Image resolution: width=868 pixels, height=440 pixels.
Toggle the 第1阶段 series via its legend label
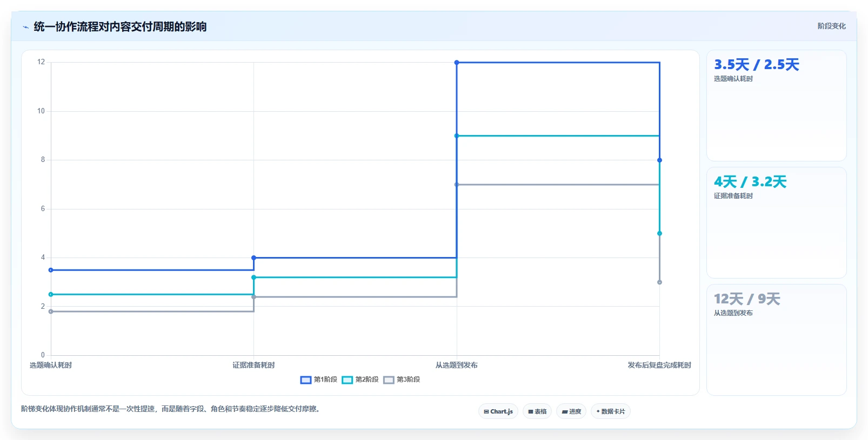pyautogui.click(x=325, y=380)
